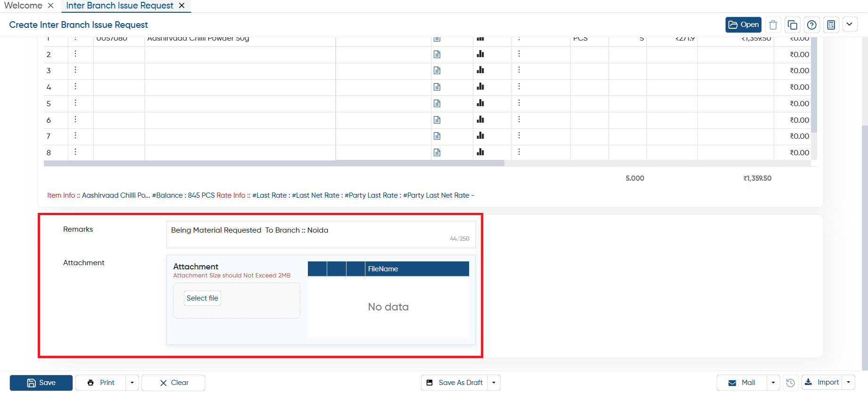Open row 8 options menu dots
The height and width of the screenshot is (394, 868).
[x=75, y=152]
